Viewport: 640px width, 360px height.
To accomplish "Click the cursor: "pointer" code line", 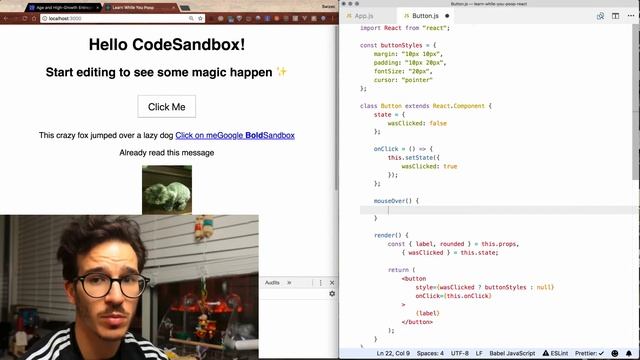I will tap(403, 80).
